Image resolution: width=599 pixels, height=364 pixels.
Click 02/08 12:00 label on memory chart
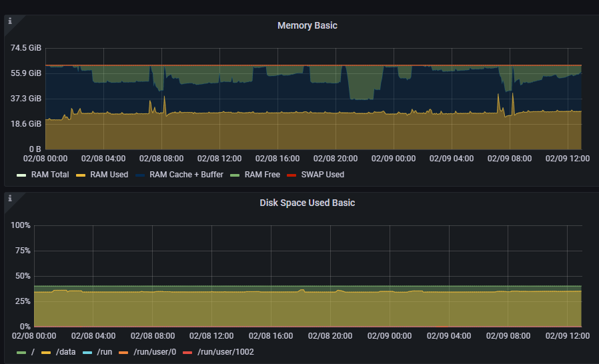[x=219, y=159]
